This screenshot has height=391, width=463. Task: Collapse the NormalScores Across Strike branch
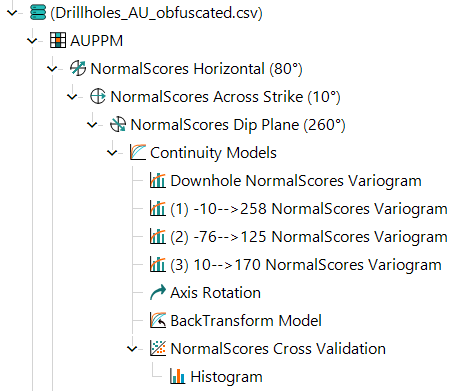pyautogui.click(x=72, y=97)
